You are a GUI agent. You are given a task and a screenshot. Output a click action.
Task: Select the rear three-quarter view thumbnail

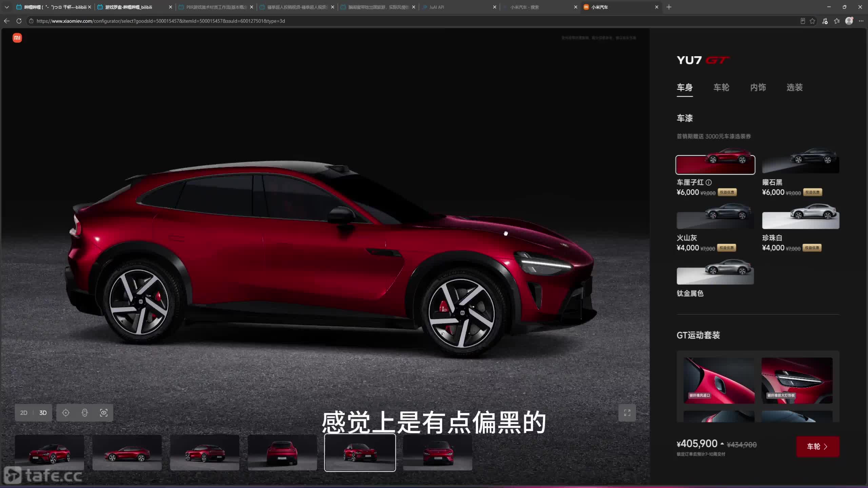[x=205, y=453]
